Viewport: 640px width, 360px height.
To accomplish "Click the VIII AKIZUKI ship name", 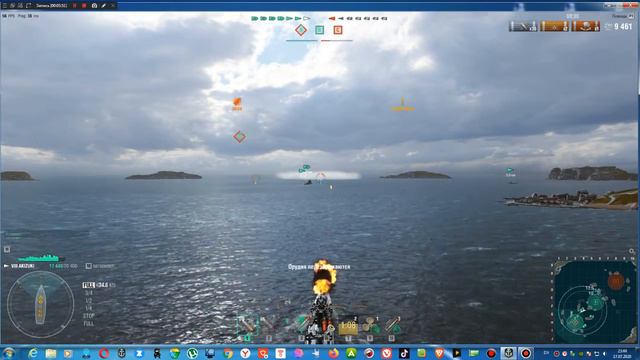I will 22,266.
